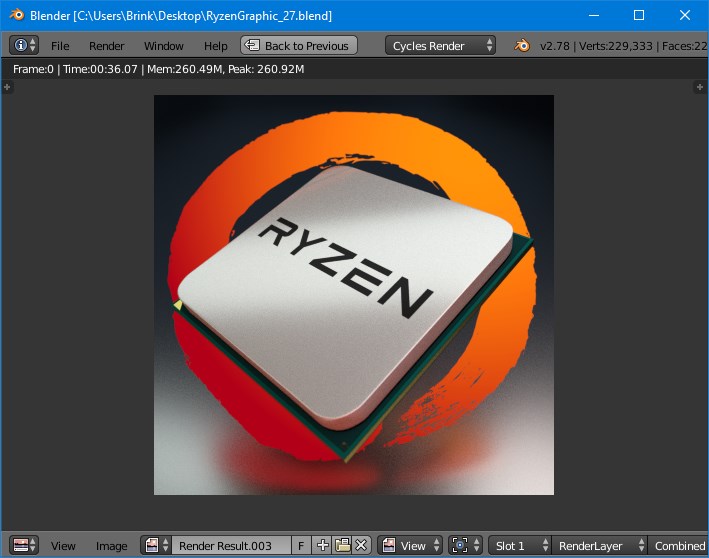Open the View mode dropdown in footer
The height and width of the screenshot is (558, 709).
[x=410, y=545]
